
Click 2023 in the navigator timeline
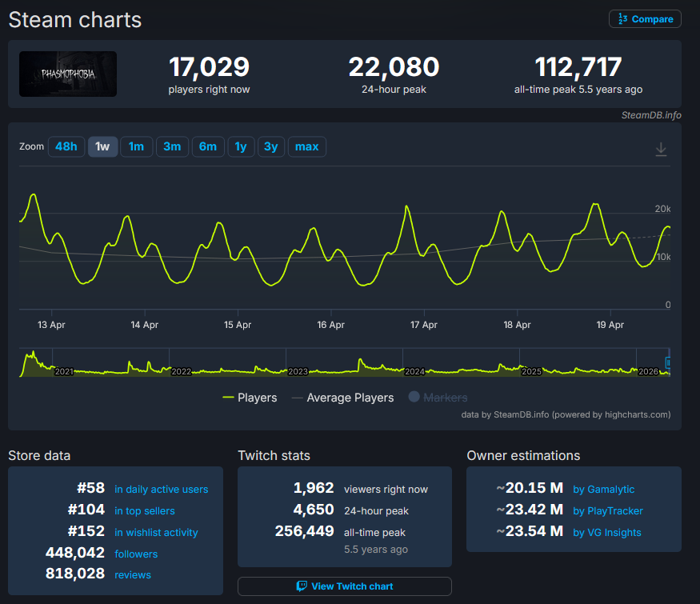click(x=298, y=371)
